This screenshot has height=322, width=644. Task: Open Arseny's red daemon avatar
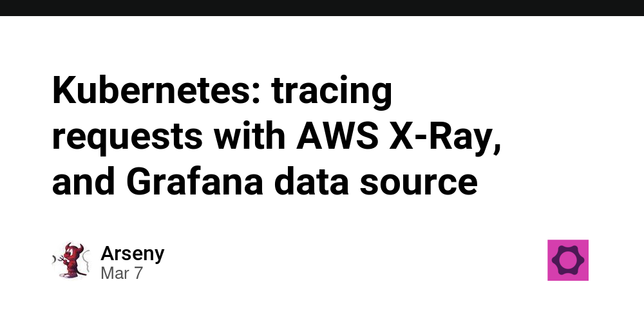pos(71,260)
